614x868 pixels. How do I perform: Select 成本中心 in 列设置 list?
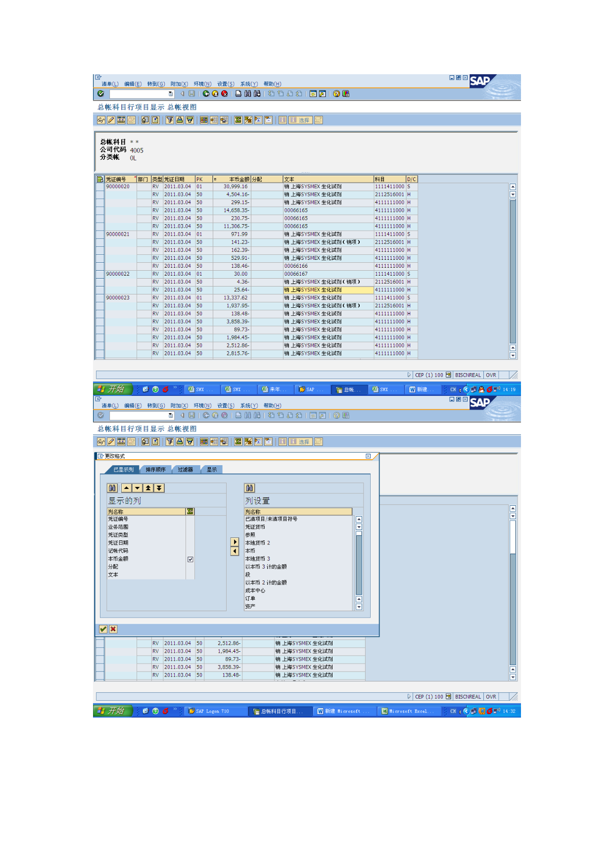(x=299, y=590)
